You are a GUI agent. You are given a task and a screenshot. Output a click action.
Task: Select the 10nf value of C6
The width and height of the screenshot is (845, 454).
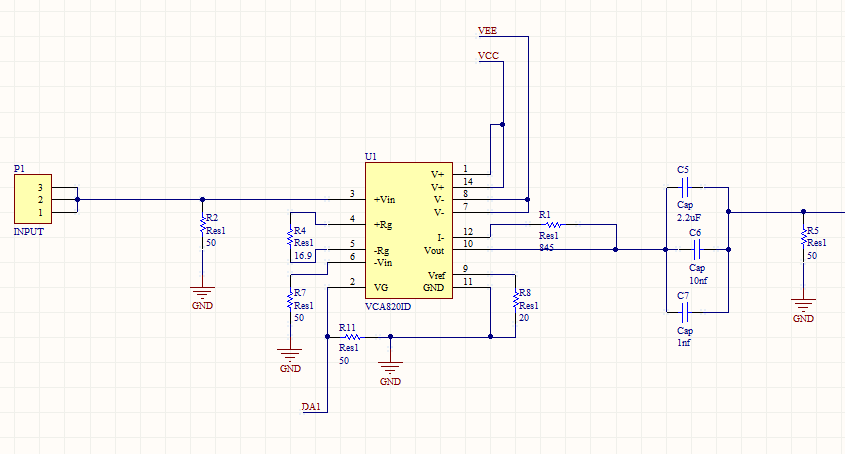coord(698,280)
